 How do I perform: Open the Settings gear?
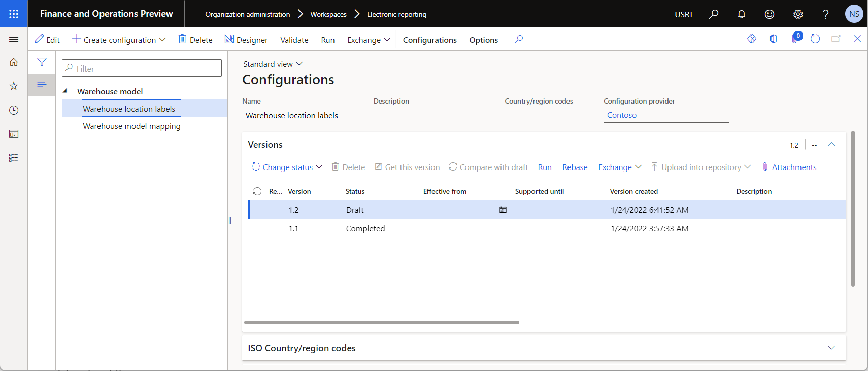tap(798, 14)
